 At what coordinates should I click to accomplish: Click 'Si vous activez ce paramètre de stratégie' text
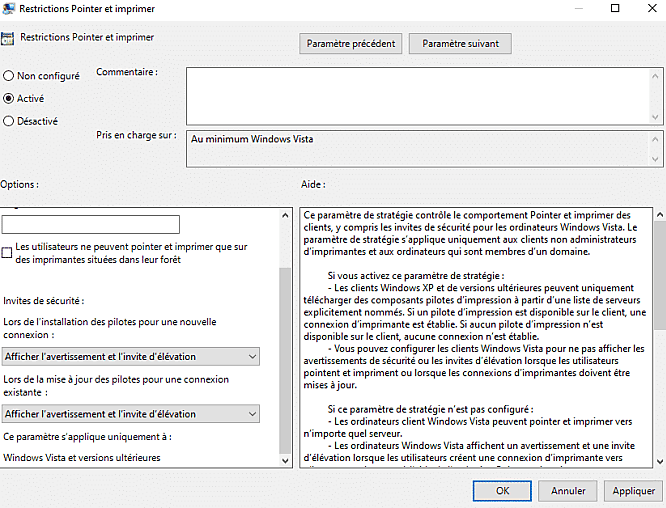(x=416, y=276)
